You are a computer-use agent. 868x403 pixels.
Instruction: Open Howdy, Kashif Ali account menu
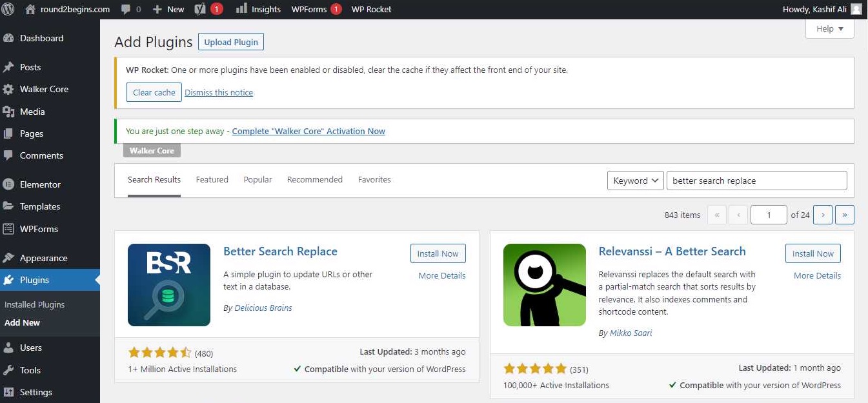click(822, 9)
